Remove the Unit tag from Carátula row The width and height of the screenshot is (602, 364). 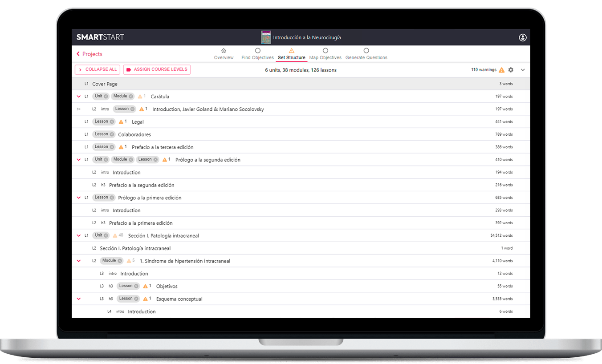point(106,96)
